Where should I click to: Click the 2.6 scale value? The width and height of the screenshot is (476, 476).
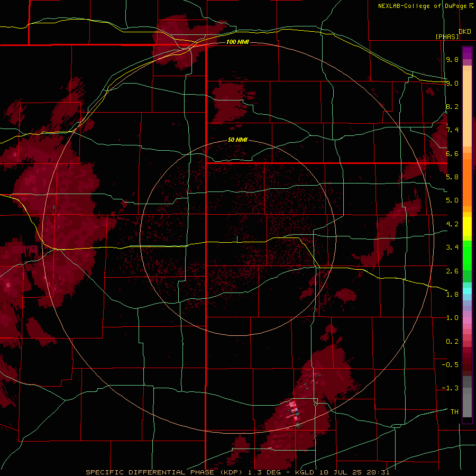tap(452, 271)
